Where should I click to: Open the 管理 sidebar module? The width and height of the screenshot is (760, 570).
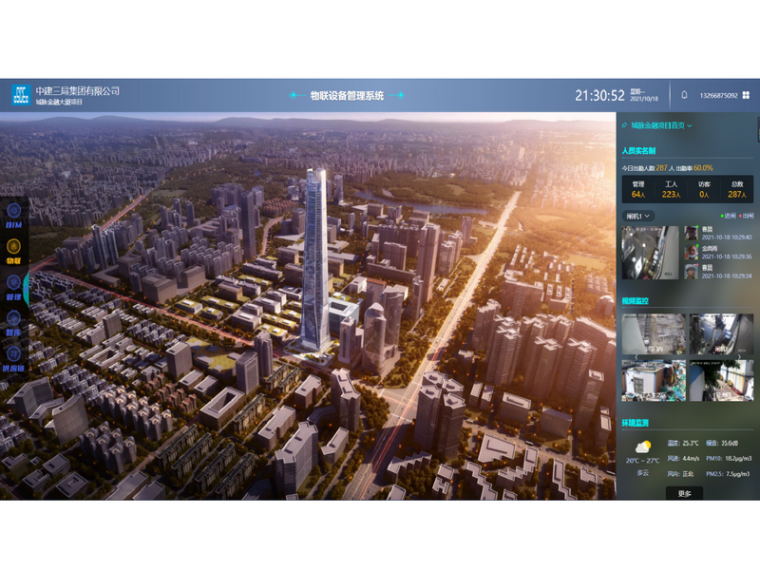tap(14, 283)
